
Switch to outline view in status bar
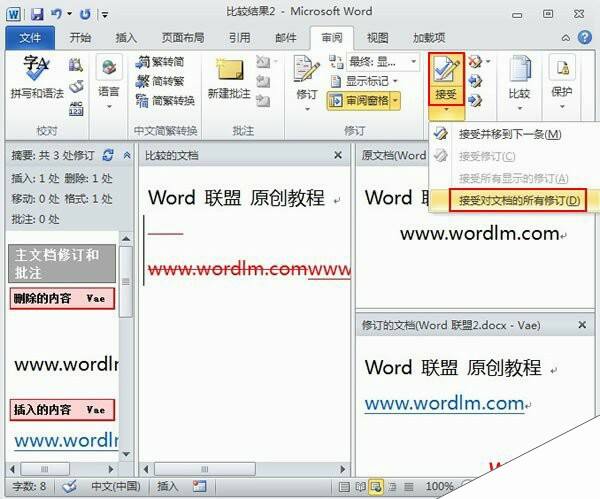click(393, 487)
